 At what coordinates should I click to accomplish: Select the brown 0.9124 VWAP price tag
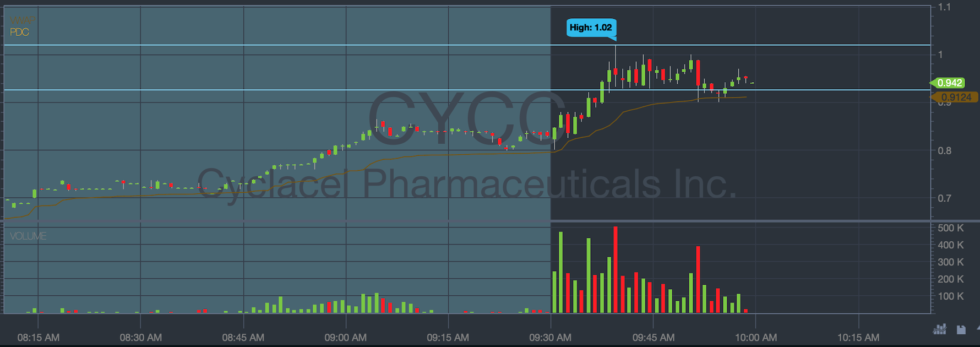[x=955, y=97]
